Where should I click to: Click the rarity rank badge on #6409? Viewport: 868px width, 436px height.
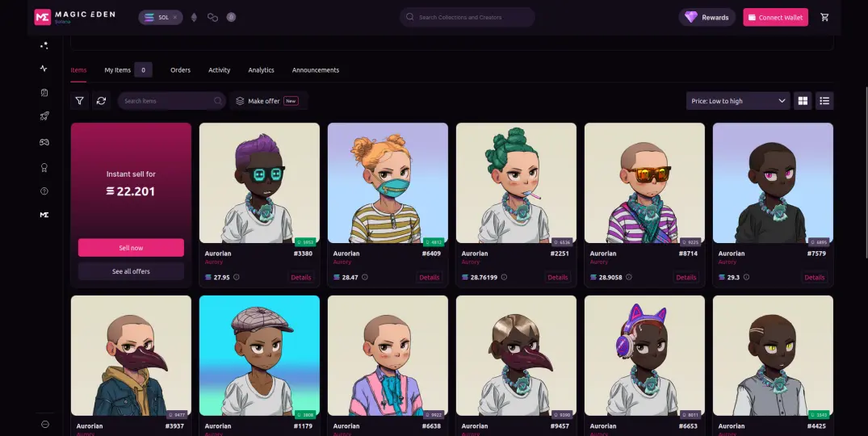(434, 241)
